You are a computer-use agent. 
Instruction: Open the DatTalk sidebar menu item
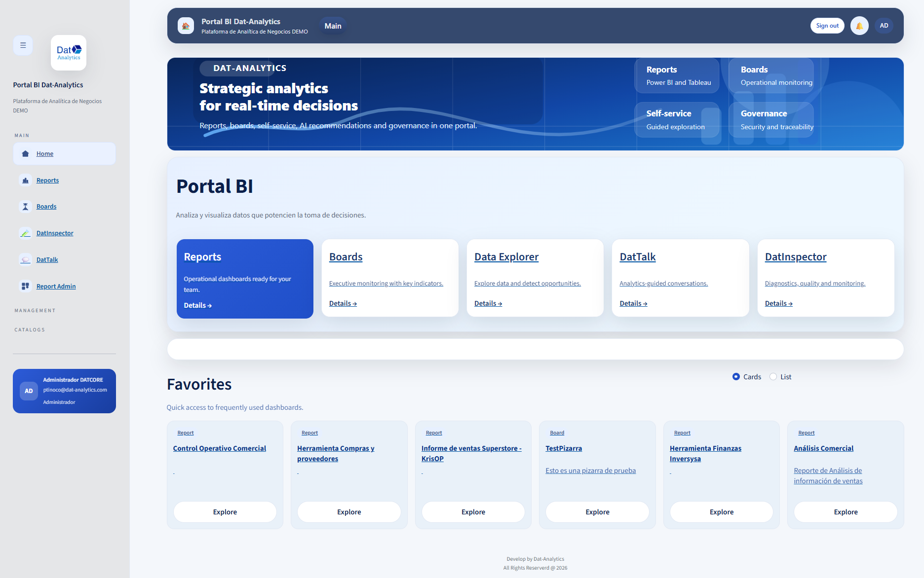click(x=64, y=260)
